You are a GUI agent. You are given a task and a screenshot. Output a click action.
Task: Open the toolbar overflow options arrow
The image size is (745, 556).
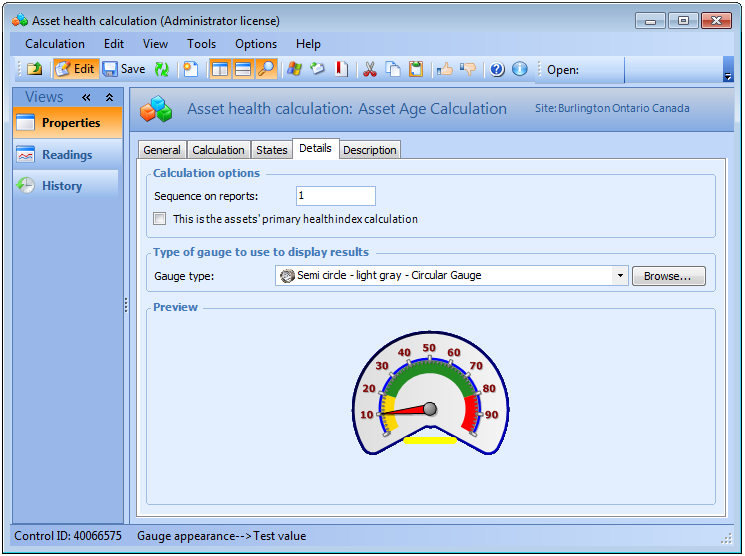click(728, 75)
